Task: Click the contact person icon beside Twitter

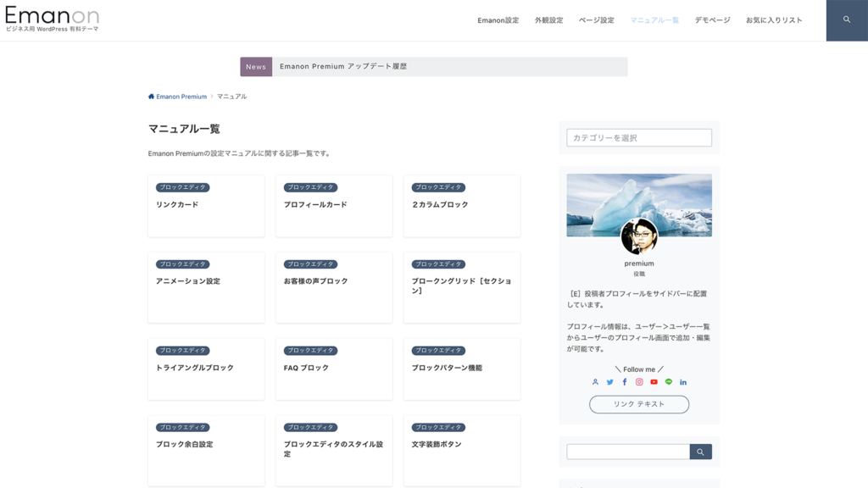Action: (595, 381)
